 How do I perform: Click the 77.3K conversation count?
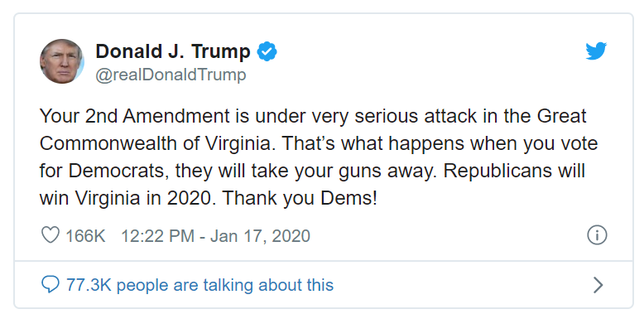89,285
